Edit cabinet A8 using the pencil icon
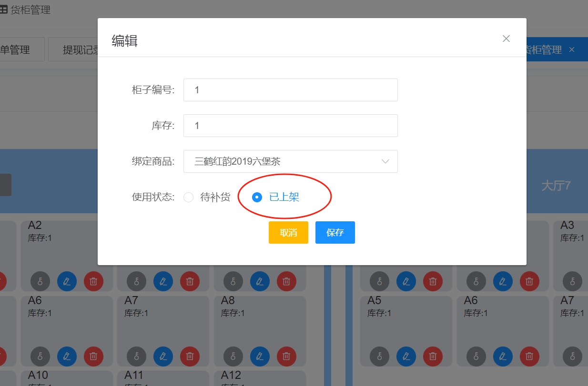588x386 pixels. [x=260, y=356]
